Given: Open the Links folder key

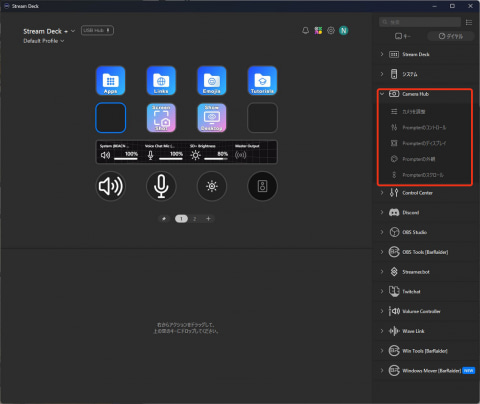Looking at the screenshot, I should [x=161, y=81].
